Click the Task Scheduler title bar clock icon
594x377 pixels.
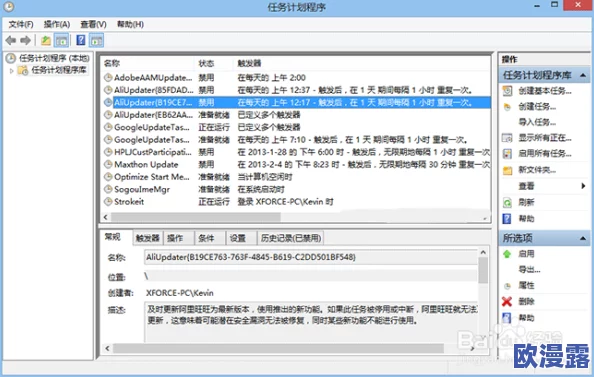[x=8, y=6]
